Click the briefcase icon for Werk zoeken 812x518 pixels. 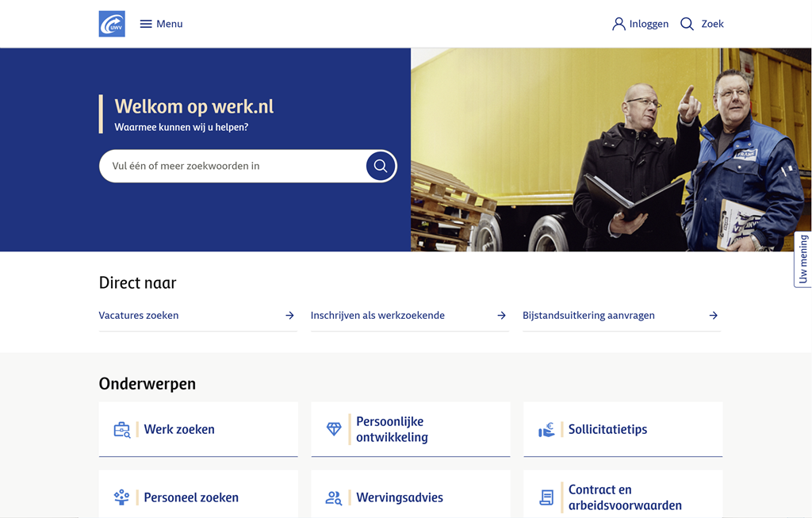[x=121, y=430]
